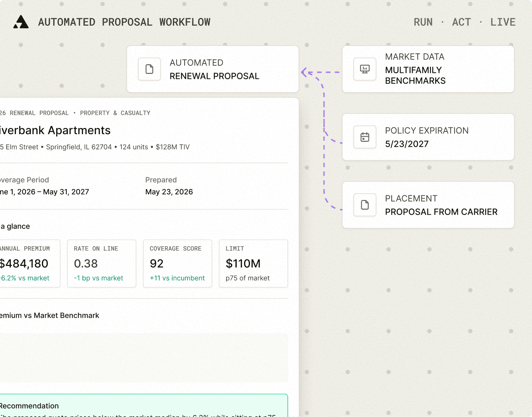This screenshot has height=417, width=532.
Task: Click the monitor chart icon in Market Data card
Action: pos(365,69)
